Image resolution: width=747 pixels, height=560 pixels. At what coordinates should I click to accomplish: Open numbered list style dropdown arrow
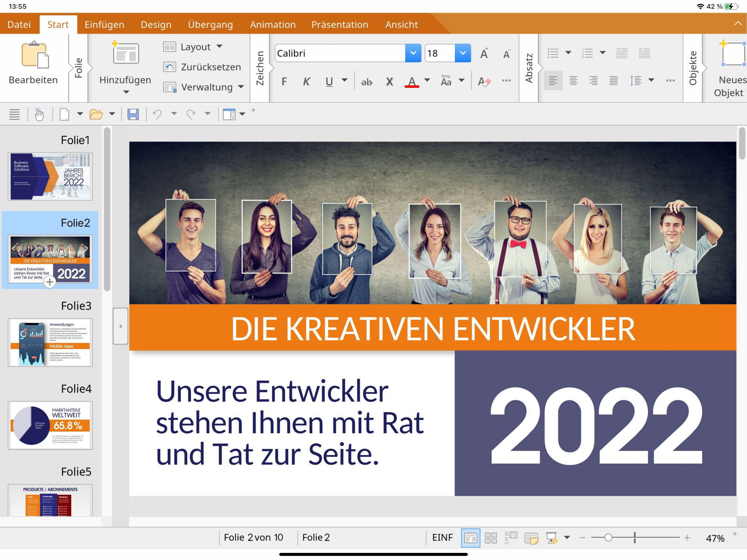tap(602, 53)
